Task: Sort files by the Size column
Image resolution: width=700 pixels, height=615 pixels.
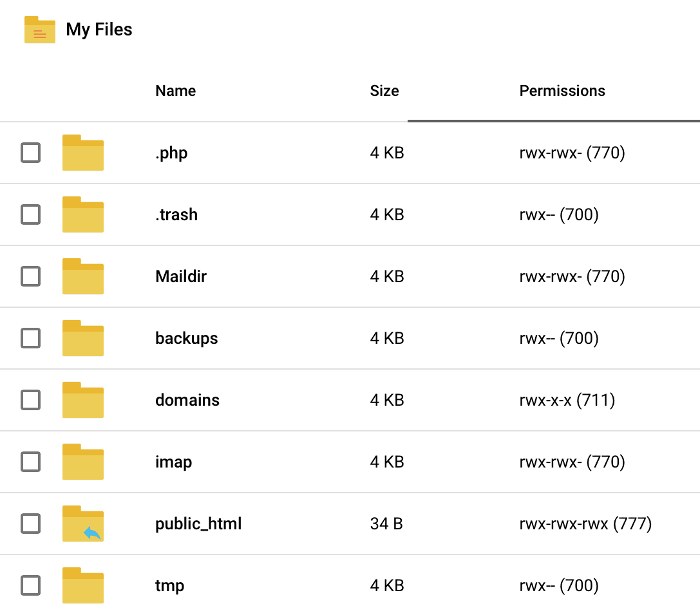Action: (384, 91)
